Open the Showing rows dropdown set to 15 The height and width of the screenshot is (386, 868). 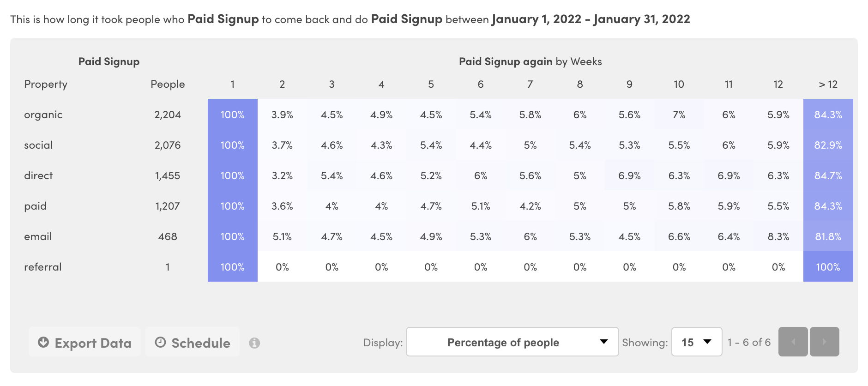pos(696,342)
